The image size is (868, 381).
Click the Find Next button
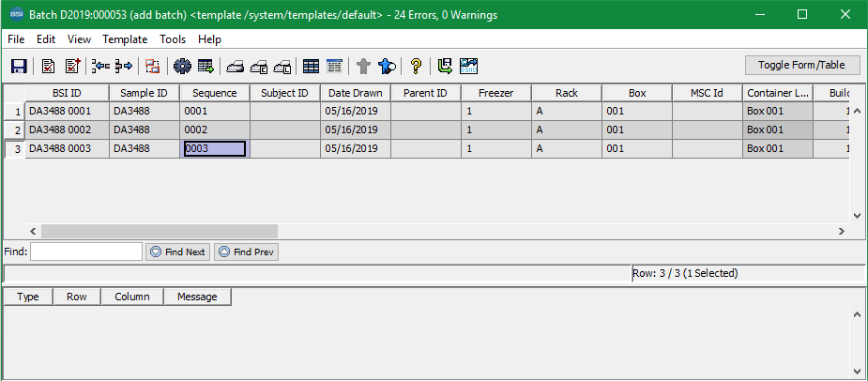(177, 252)
